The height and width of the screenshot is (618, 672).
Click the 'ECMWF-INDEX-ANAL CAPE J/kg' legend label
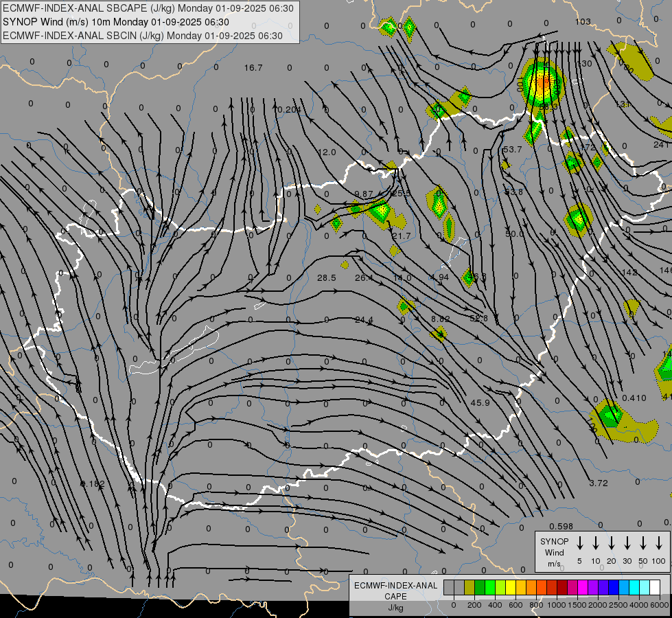395,596
